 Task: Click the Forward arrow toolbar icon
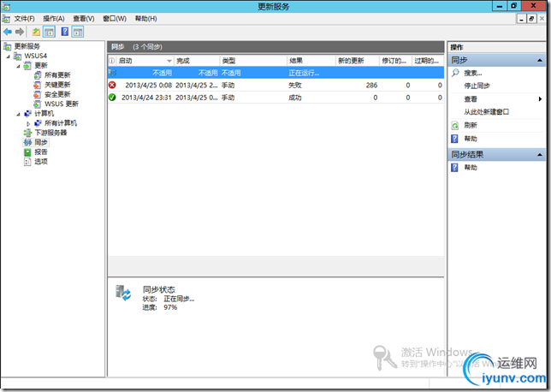click(x=20, y=32)
